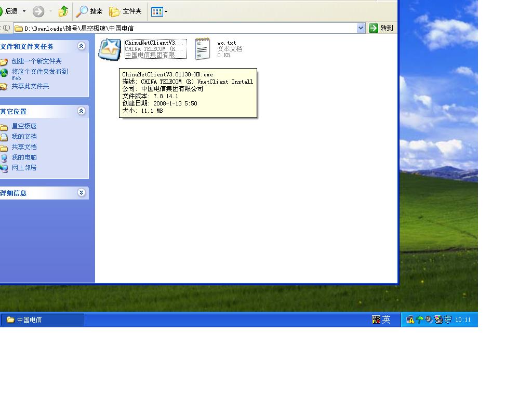Click the speaker volume tray icon
Screen dimensions: 532x399
click(x=429, y=320)
